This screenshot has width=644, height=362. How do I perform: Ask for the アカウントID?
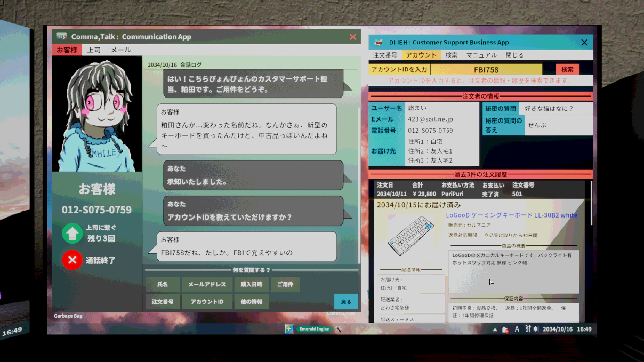(x=207, y=302)
